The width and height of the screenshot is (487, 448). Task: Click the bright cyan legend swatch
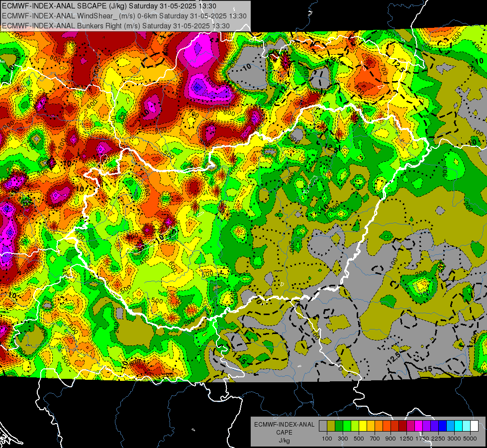click(x=459, y=426)
